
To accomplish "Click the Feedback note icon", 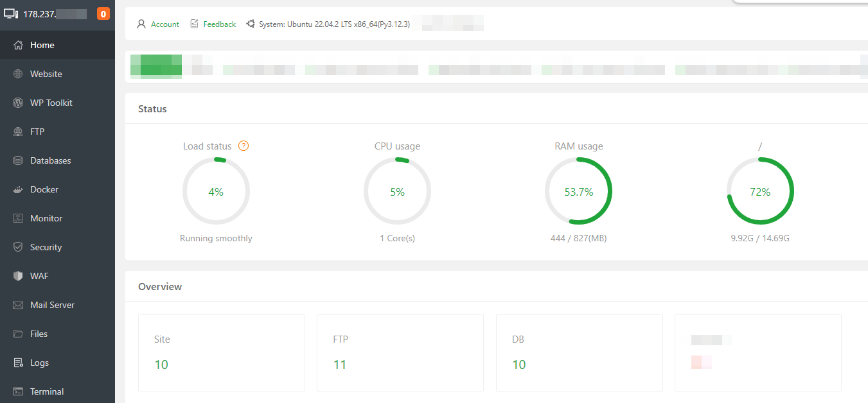I will coord(194,24).
